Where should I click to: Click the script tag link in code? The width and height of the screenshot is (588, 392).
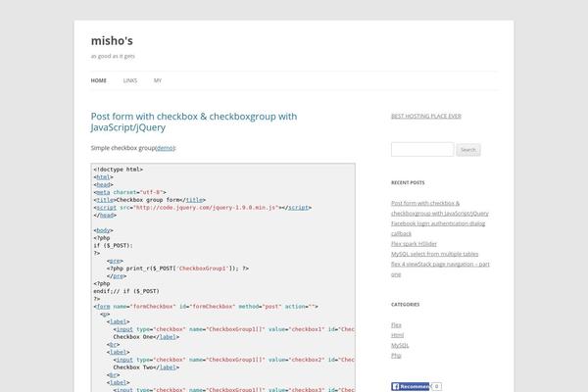coord(107,208)
